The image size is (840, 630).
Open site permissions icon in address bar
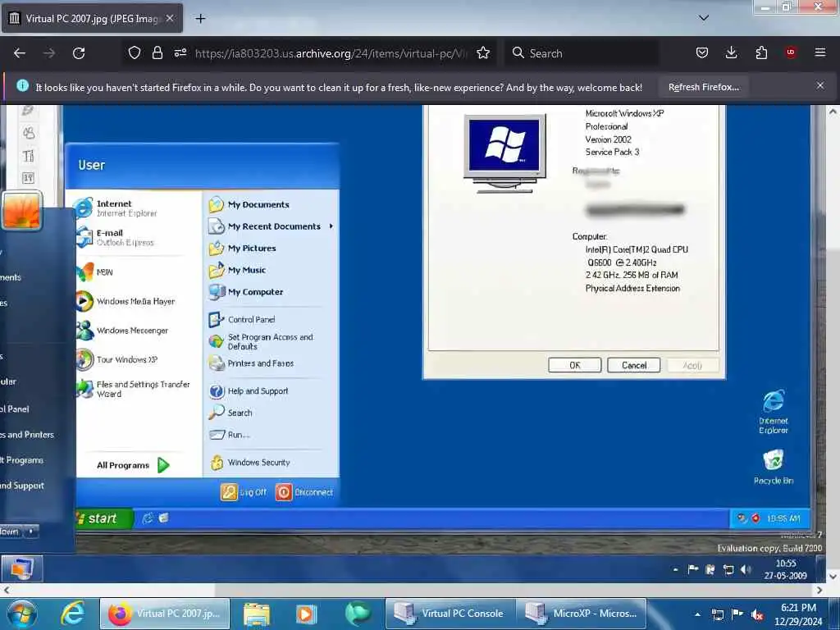click(180, 52)
